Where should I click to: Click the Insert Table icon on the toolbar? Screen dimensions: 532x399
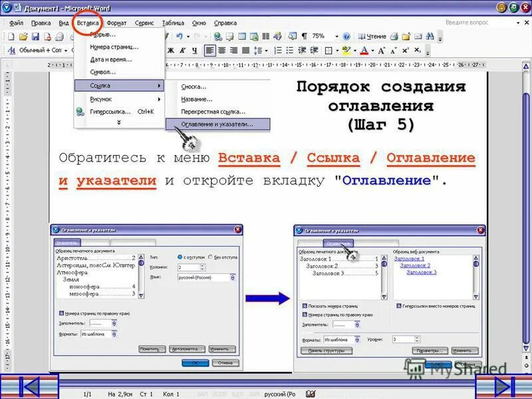pos(243,35)
